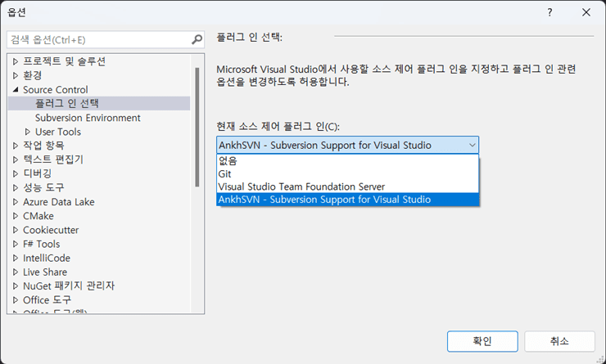
Task: Choose Git from the plug-in list
Action: [347, 173]
